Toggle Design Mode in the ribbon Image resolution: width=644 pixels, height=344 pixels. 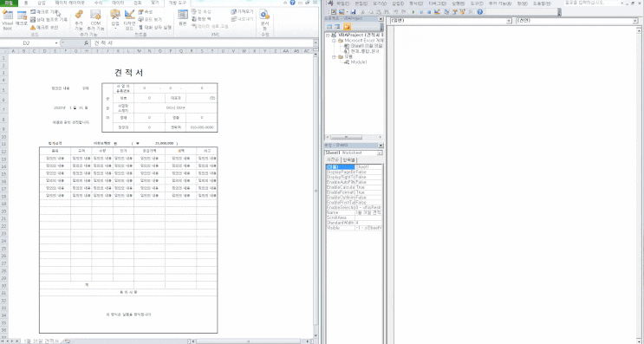pos(129,20)
